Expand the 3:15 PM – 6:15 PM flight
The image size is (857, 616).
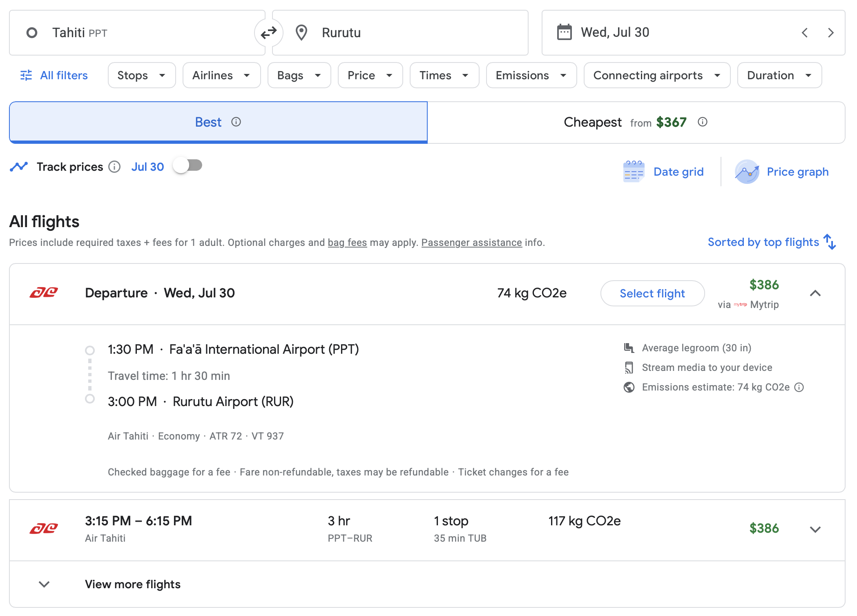tap(815, 529)
